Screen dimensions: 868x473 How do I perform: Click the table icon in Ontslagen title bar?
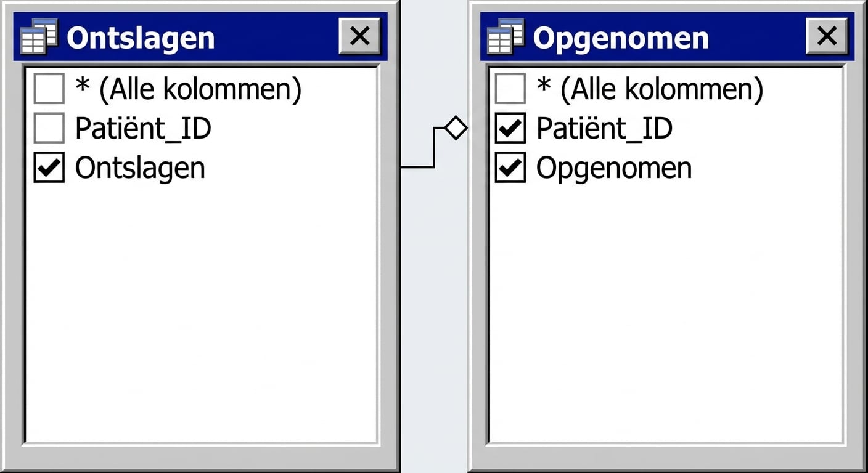point(39,37)
